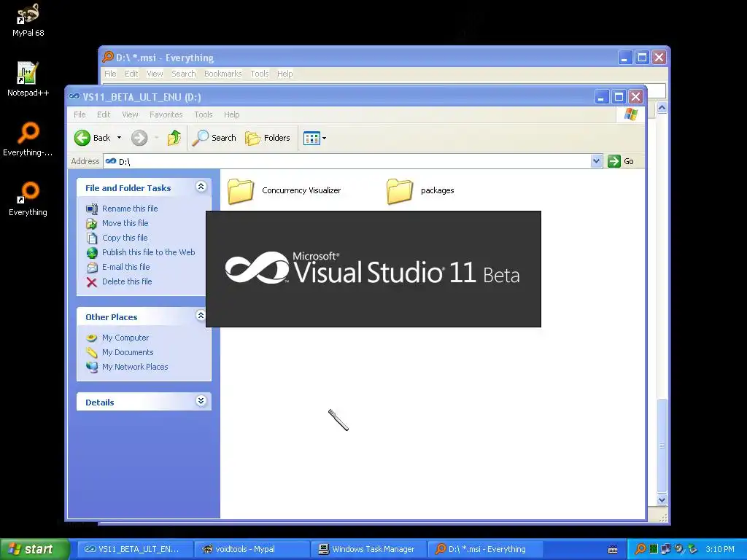Open Back history dropdown arrow
Viewport: 747px width, 560px height.
(119, 138)
